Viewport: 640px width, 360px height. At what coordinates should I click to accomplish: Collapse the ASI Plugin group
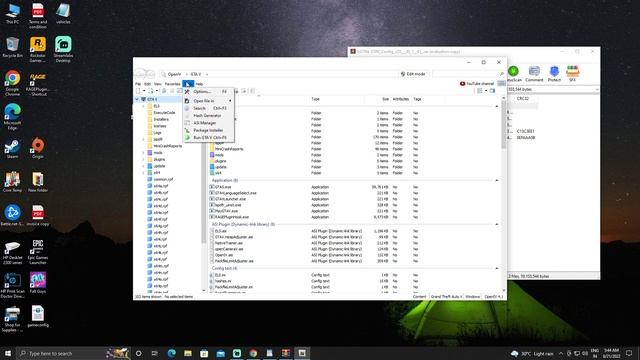coord(497,224)
